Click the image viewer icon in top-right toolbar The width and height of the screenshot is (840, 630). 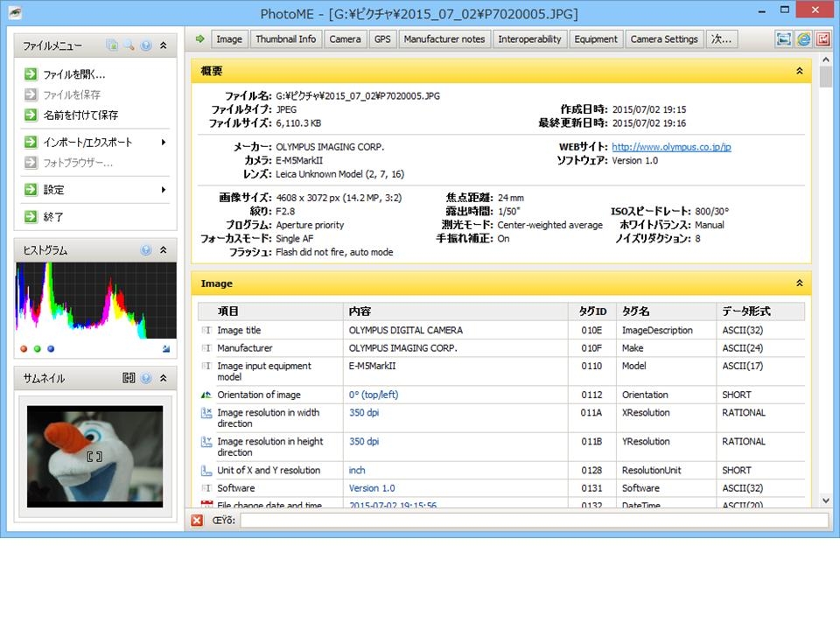pyautogui.click(x=783, y=39)
